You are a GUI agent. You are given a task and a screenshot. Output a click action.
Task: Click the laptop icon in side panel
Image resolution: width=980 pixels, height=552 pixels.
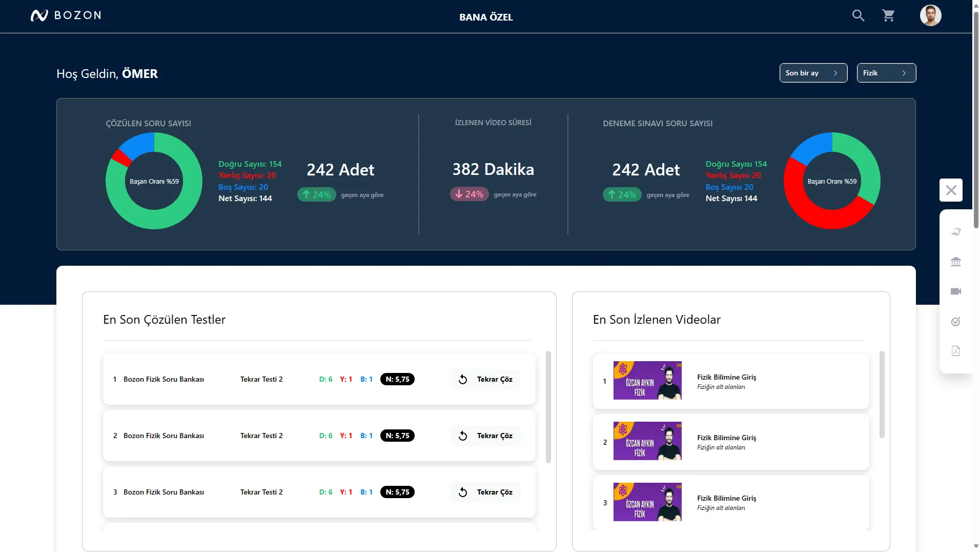tap(955, 232)
